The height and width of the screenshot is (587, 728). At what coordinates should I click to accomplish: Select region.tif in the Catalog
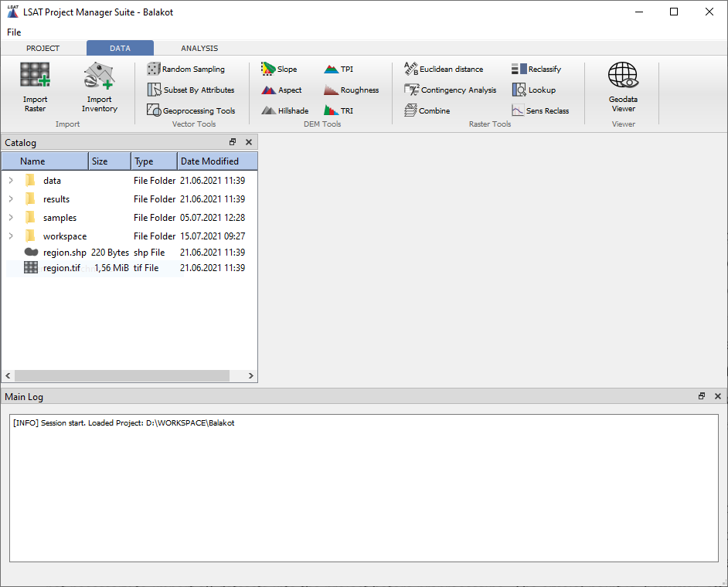(61, 268)
